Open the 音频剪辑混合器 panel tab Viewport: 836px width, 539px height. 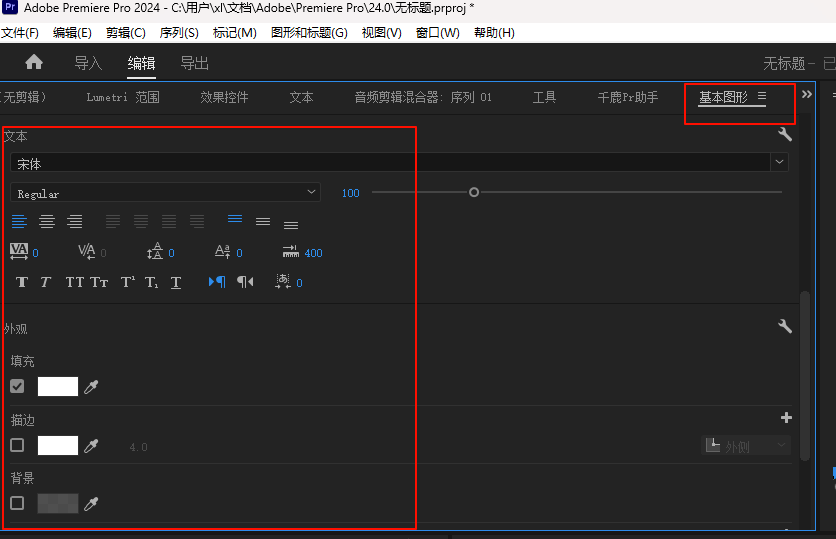[x=423, y=97]
